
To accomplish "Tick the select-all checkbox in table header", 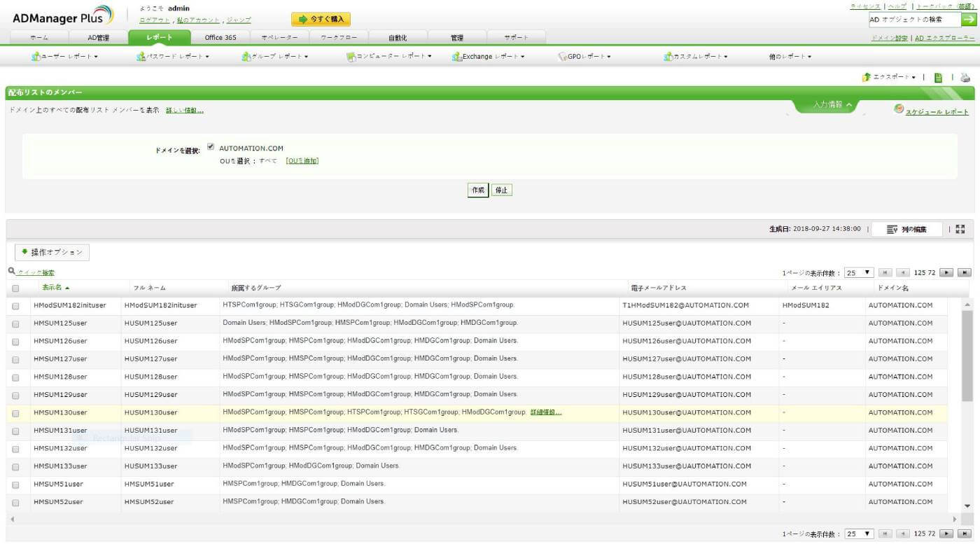I will pos(15,288).
